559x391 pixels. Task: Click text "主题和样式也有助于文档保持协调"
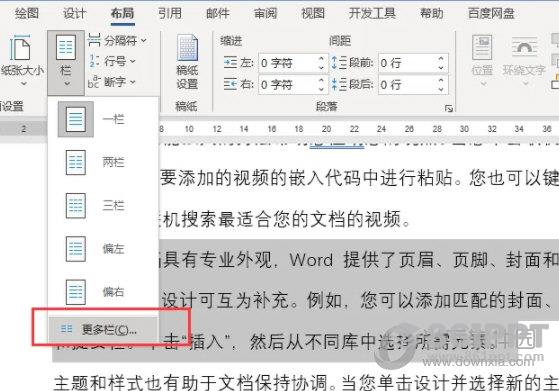tap(190, 383)
